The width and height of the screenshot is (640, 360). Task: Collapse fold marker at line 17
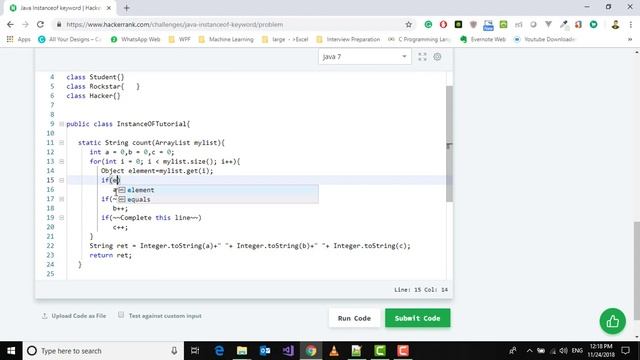click(62, 199)
